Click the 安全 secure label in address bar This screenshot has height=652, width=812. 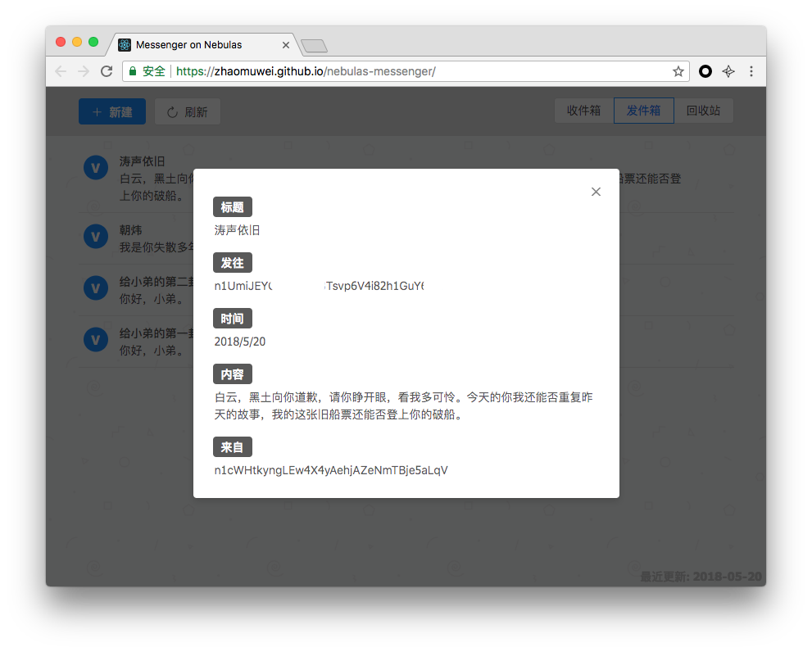(x=154, y=71)
